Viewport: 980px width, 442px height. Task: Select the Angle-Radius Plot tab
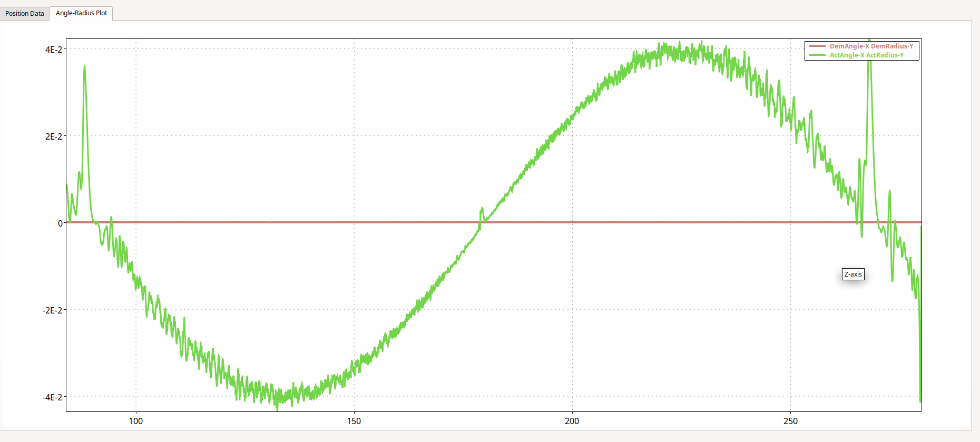click(x=81, y=13)
